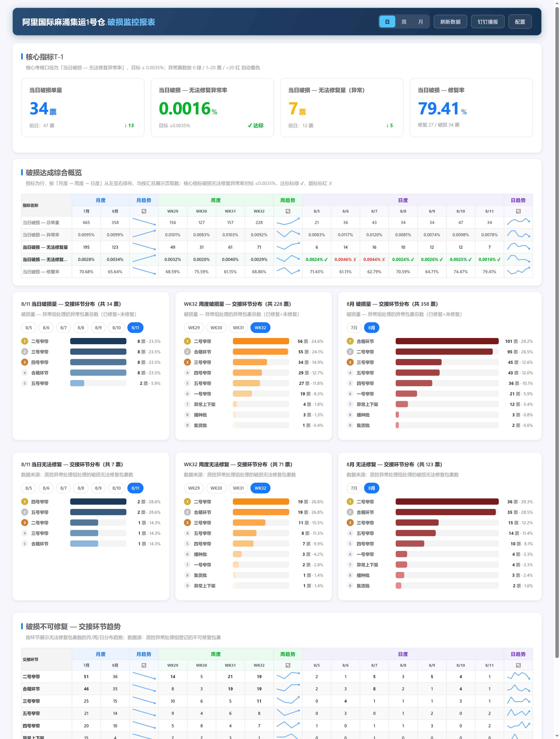This screenshot has width=560, height=739.
Task: Click the 当日破损单量 34 票 KPI card
Action: point(82,107)
